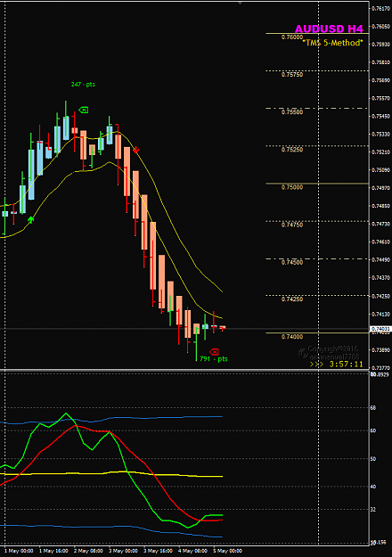This screenshot has width=392, height=557.
Task: Click level 68 on the indicator scale
Action: (373, 408)
